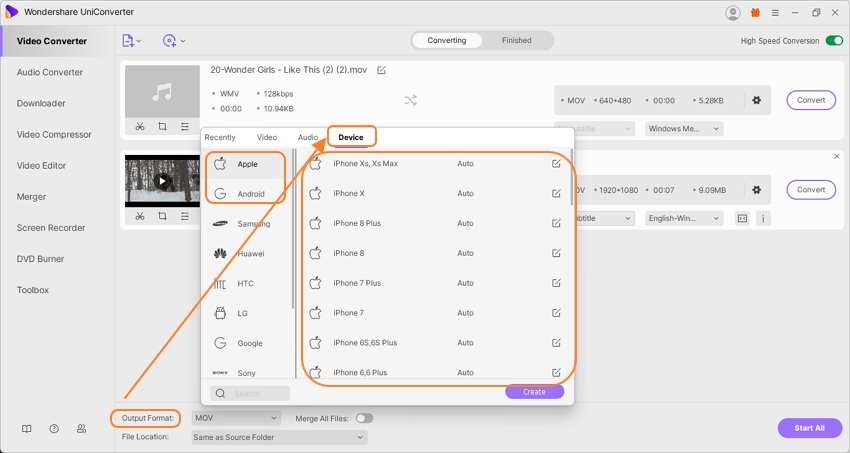This screenshot has width=850, height=453.
Task: Play the snowy forest video thumbnail
Action: coord(162,180)
